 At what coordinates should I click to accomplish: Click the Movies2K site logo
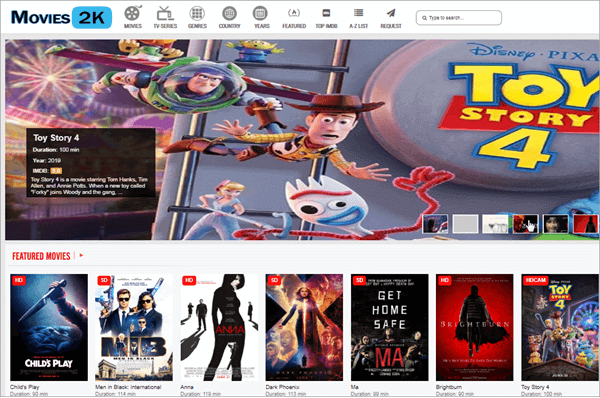click(61, 18)
